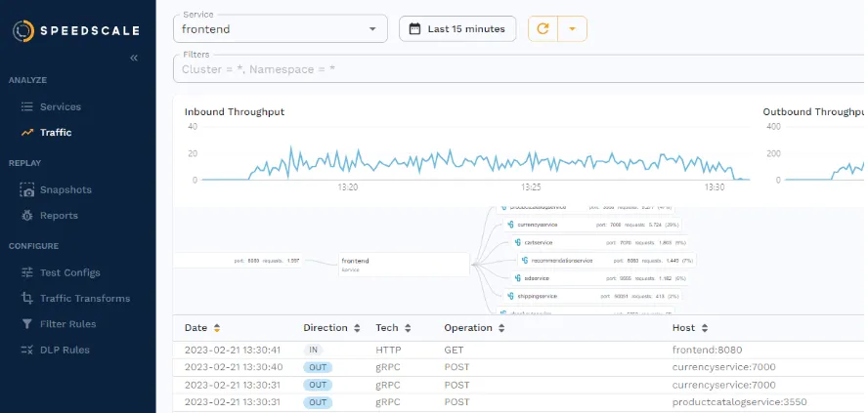Click the Date column header

195,328
